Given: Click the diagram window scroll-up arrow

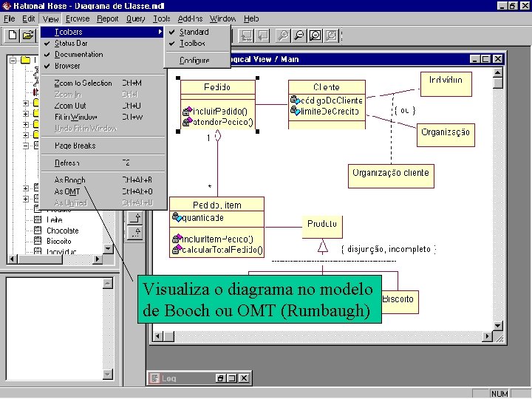Looking at the screenshot, I should click(498, 72).
